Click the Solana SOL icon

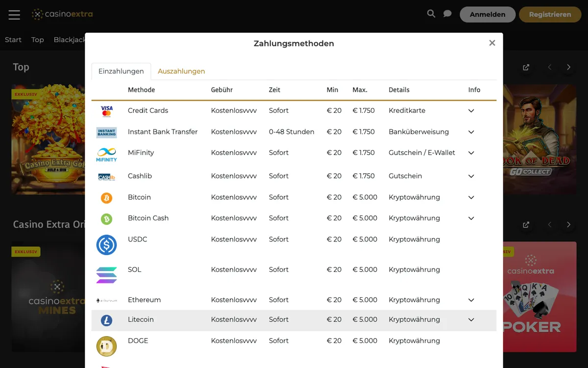click(106, 275)
